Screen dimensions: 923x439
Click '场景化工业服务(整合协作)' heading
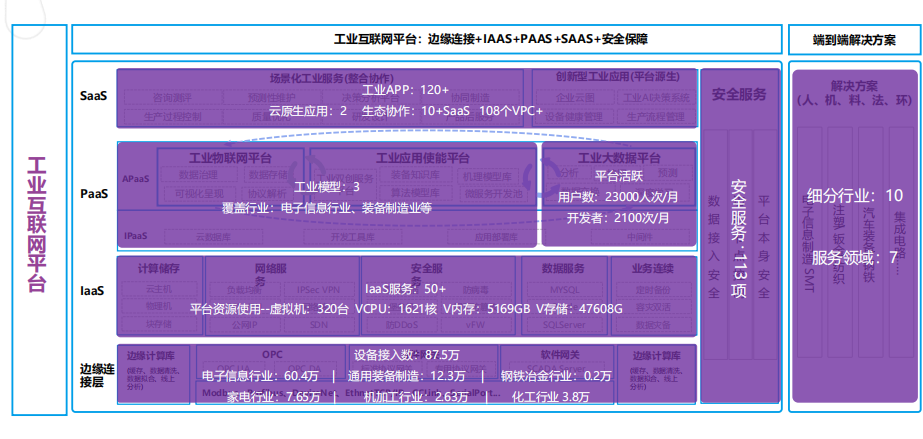click(x=331, y=78)
